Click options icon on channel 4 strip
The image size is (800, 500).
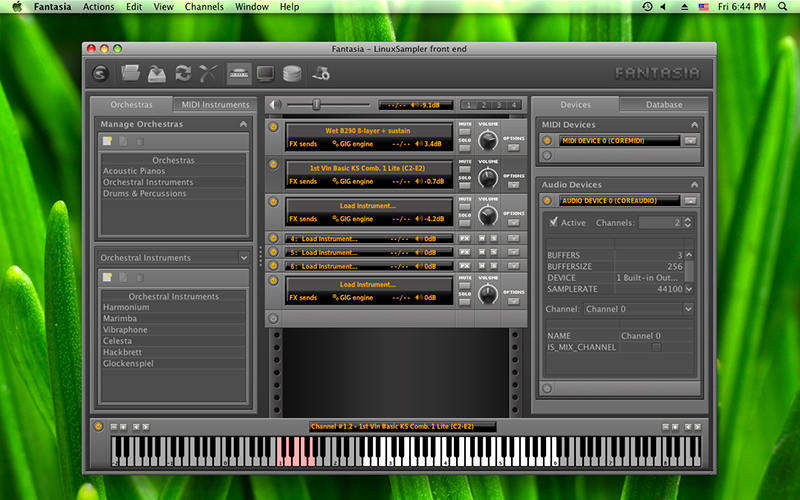point(513,238)
